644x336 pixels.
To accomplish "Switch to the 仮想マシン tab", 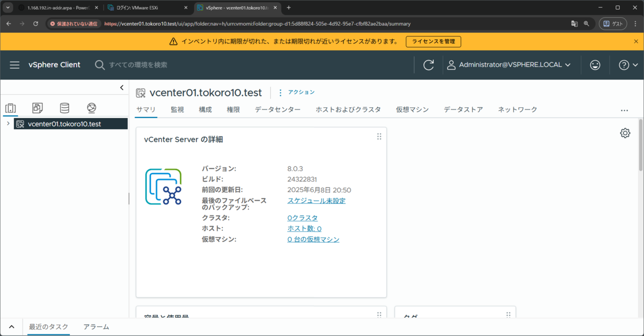I will tap(412, 109).
